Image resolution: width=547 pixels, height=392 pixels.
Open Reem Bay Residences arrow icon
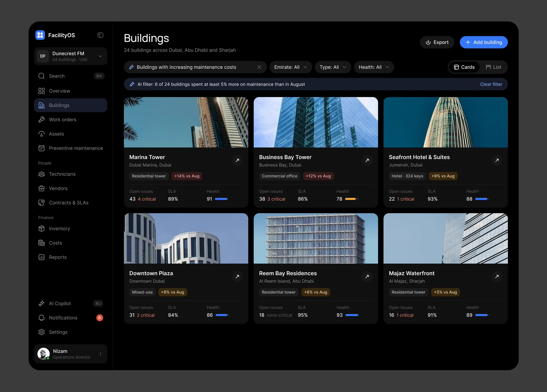[367, 277]
